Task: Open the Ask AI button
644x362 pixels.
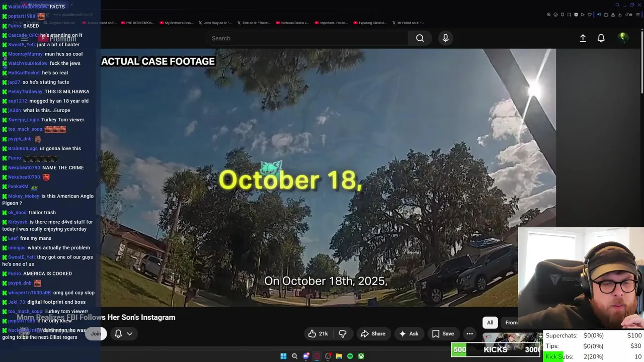Action: pos(409,333)
